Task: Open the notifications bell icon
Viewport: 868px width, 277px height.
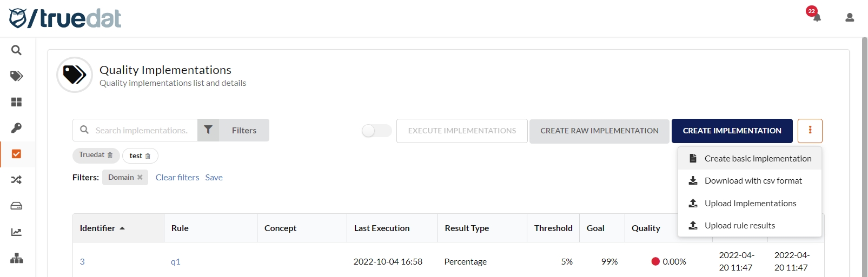Action: point(816,17)
